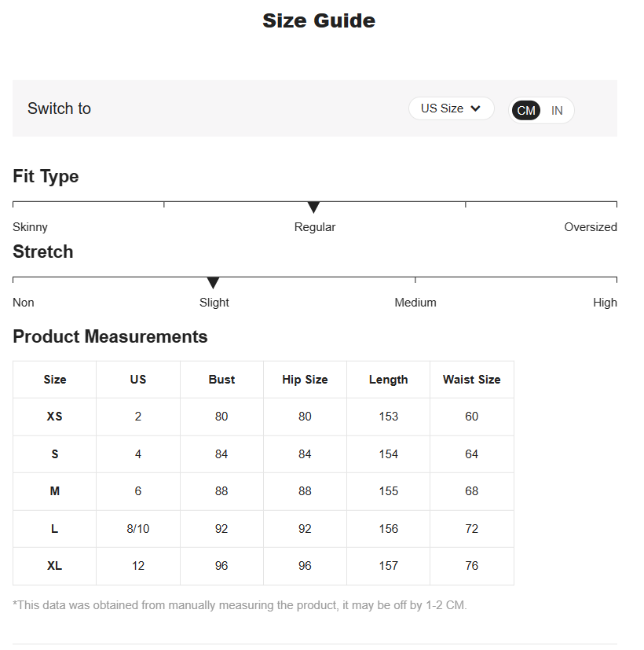Click the M size row label
Image resolution: width=644 pixels, height=650 pixels.
point(54,491)
